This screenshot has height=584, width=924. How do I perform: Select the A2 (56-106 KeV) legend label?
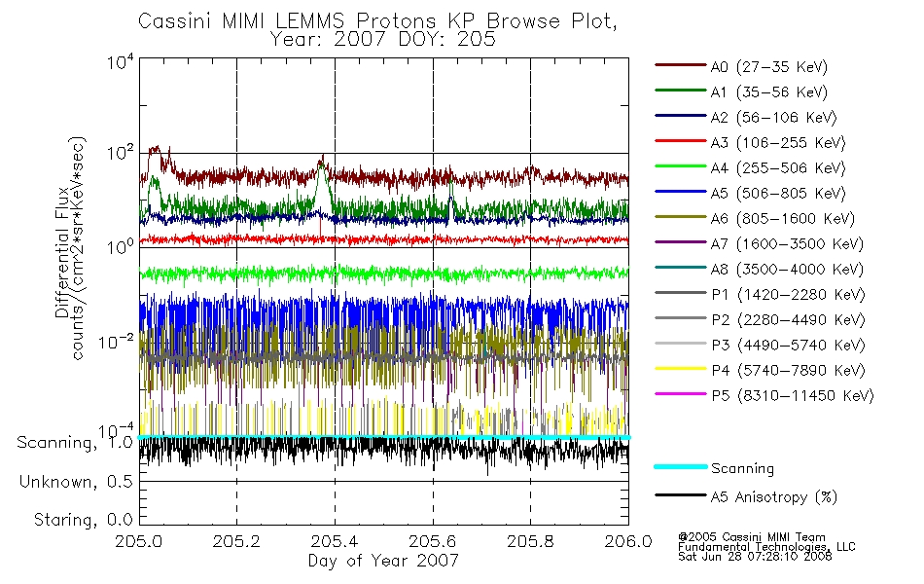tap(773, 118)
